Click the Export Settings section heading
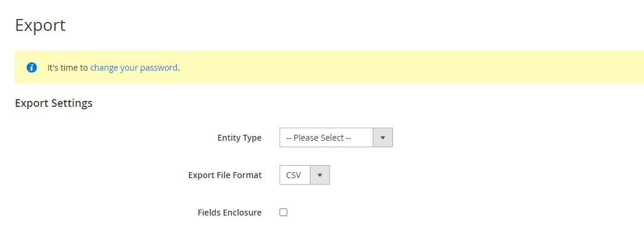644x247 pixels. point(54,103)
